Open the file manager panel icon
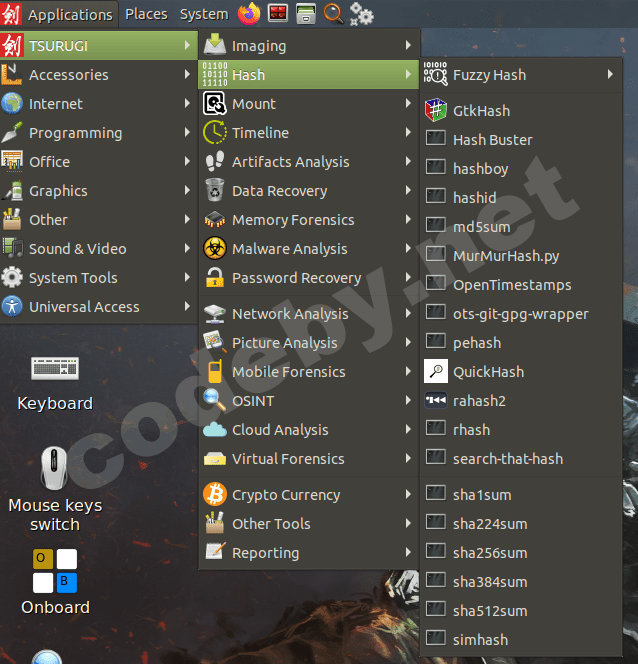The width and height of the screenshot is (638, 664). 305,14
